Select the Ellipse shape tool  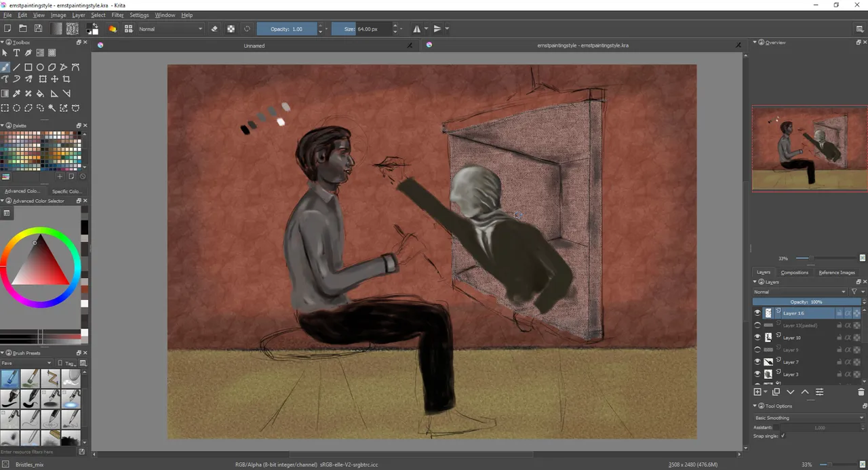pyautogui.click(x=40, y=67)
